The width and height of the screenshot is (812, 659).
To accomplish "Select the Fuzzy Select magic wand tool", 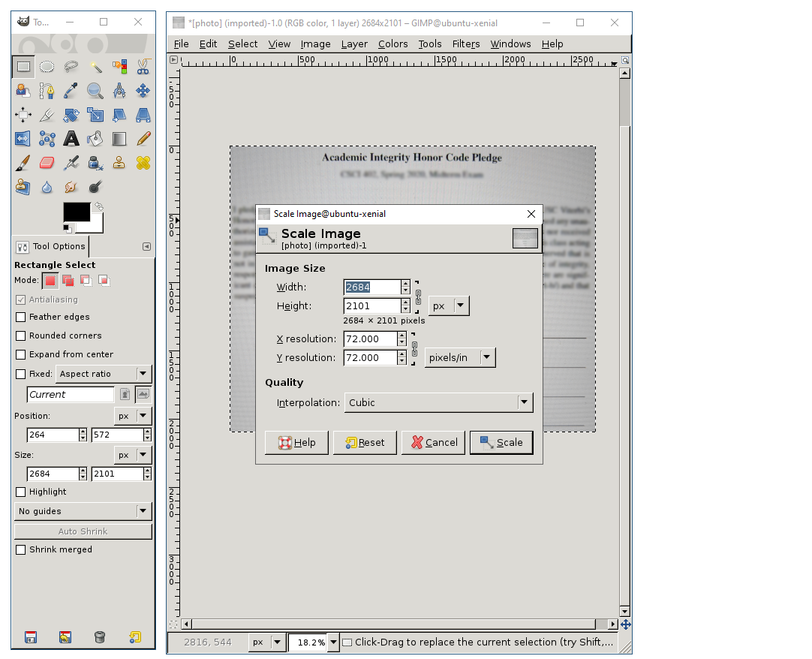I will pos(95,67).
